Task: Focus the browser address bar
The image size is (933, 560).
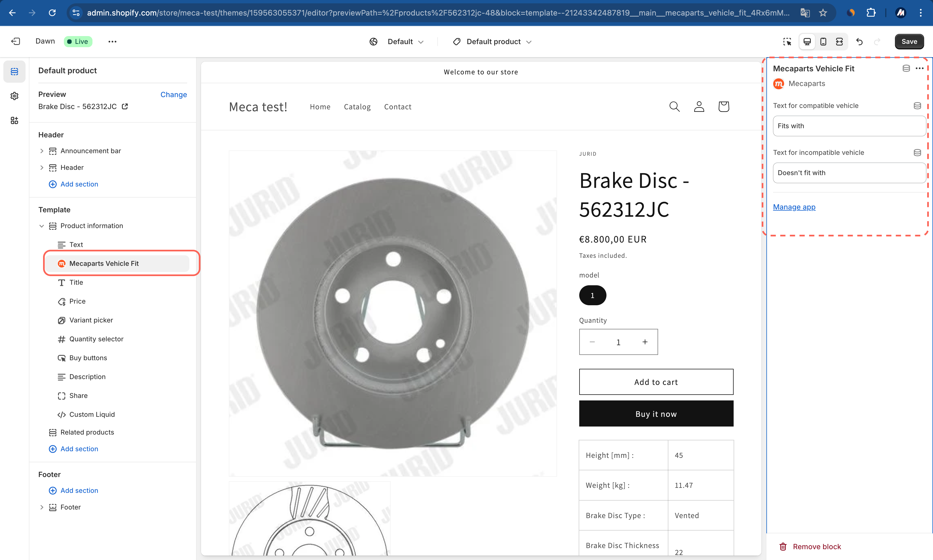Action: 438,13
